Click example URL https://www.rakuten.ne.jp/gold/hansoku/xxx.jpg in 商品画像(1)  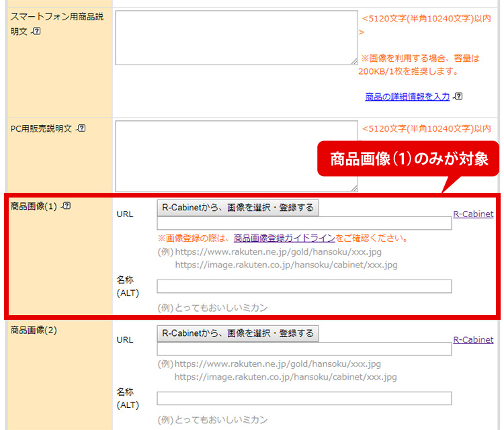[278, 252]
